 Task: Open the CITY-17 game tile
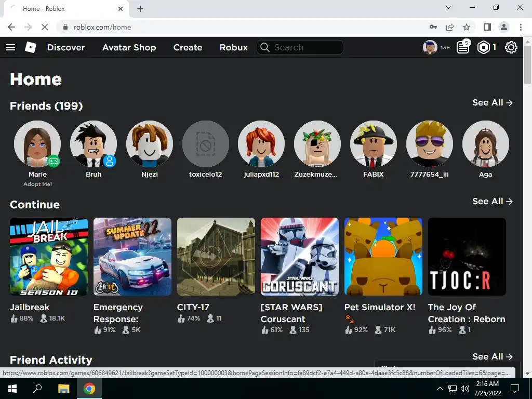click(216, 257)
